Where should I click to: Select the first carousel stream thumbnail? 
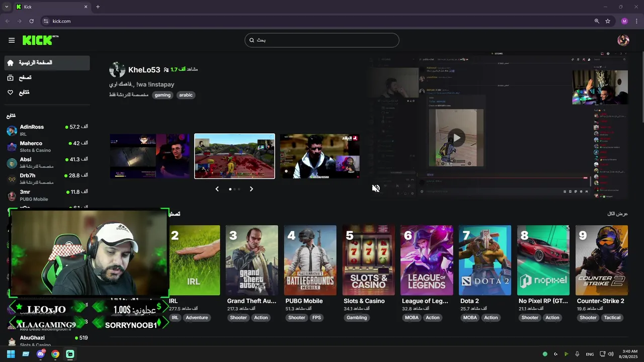[150, 156]
